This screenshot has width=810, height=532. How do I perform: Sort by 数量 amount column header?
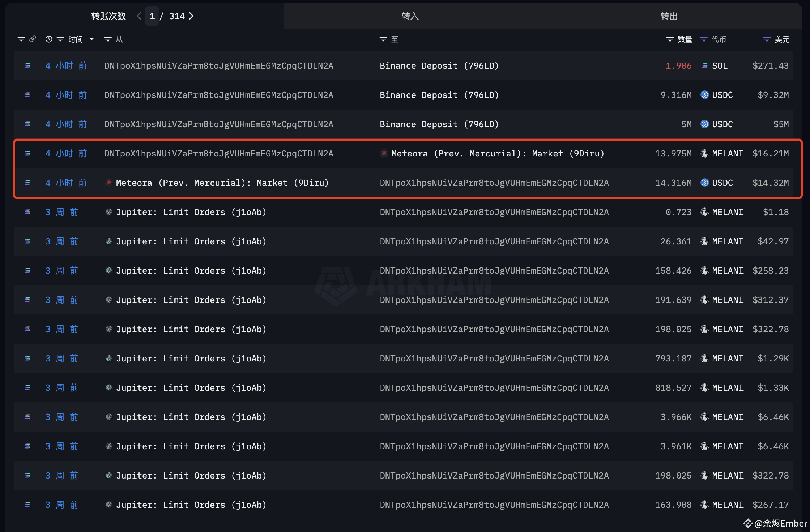[685, 39]
